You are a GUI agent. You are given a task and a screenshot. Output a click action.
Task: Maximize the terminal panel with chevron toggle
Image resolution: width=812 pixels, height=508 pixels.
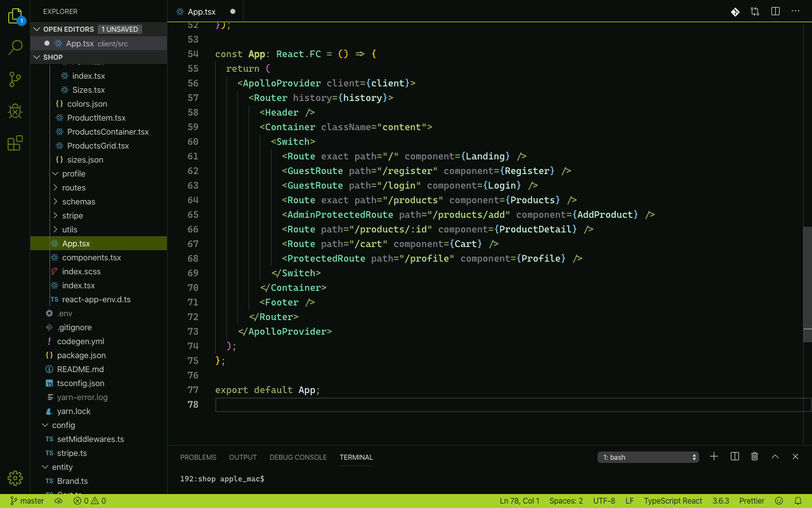pyautogui.click(x=775, y=456)
